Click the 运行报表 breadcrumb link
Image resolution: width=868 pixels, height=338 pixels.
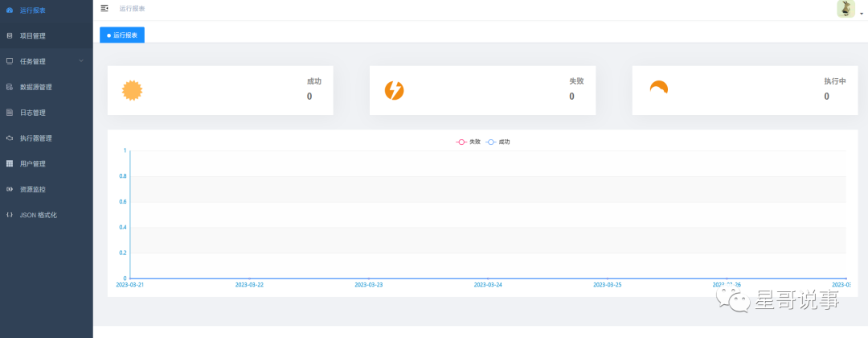pyautogui.click(x=133, y=8)
